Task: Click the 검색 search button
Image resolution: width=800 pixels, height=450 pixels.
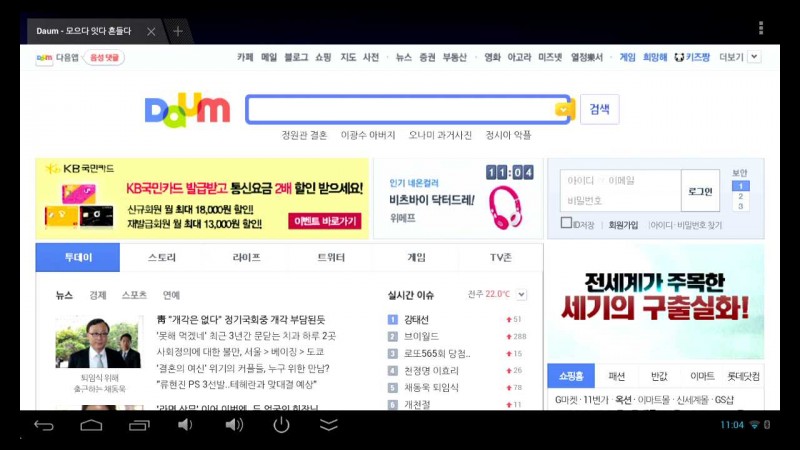Action: tap(599, 109)
